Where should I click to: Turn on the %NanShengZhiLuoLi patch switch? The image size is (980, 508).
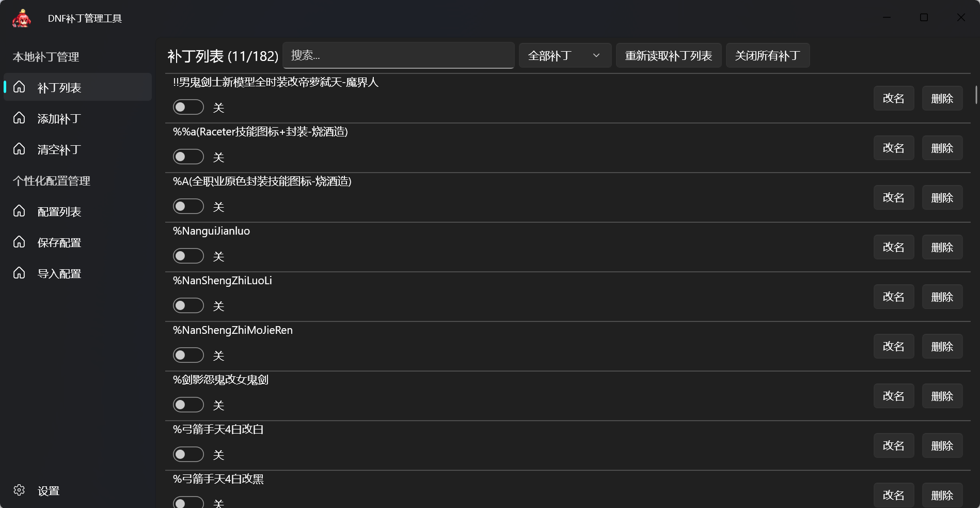(188, 305)
